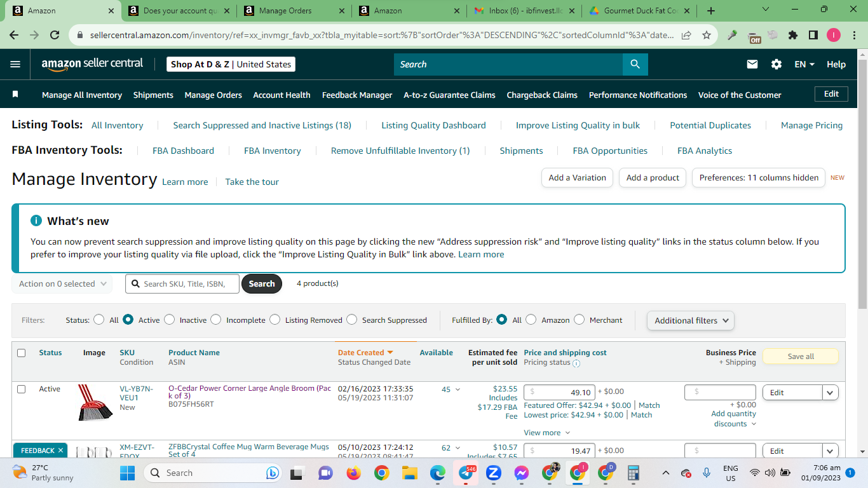This screenshot has height=488, width=868.
Task: Click the Save all button
Action: 801,356
